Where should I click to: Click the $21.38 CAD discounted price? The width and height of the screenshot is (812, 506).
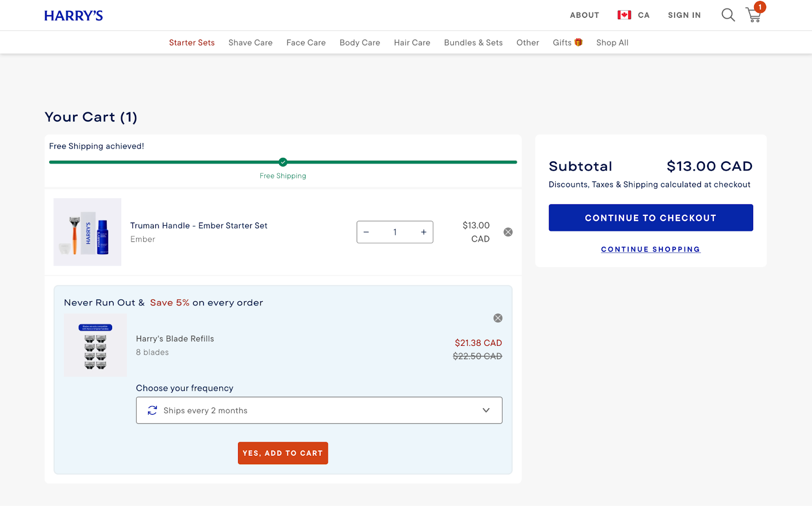(x=478, y=343)
